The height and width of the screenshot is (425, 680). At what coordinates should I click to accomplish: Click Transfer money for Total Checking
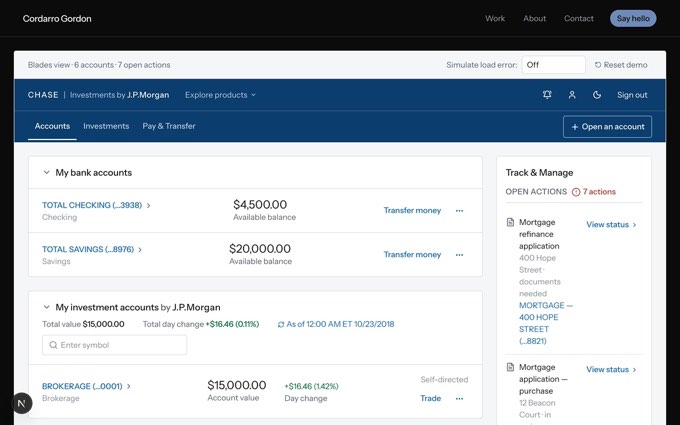tap(412, 210)
